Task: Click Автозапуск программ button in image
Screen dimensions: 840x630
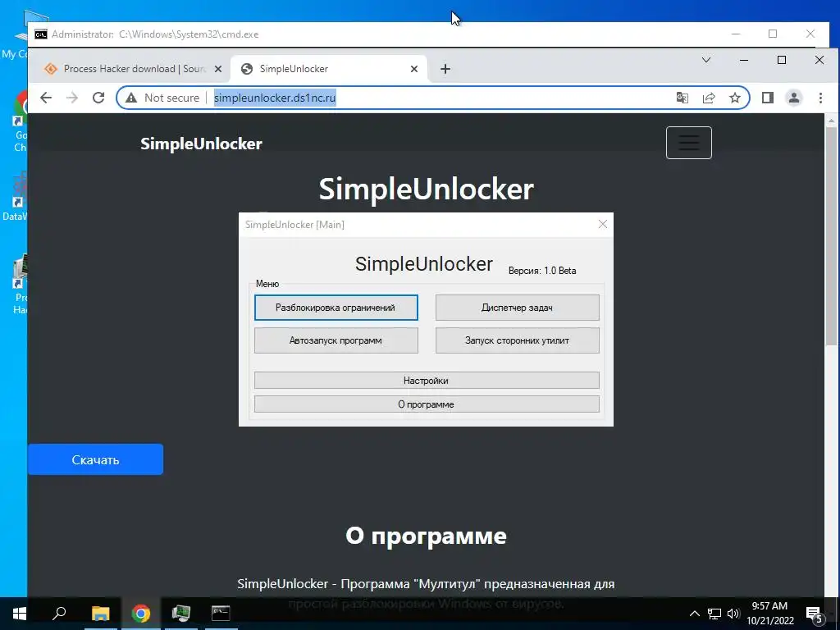Action: (336, 340)
